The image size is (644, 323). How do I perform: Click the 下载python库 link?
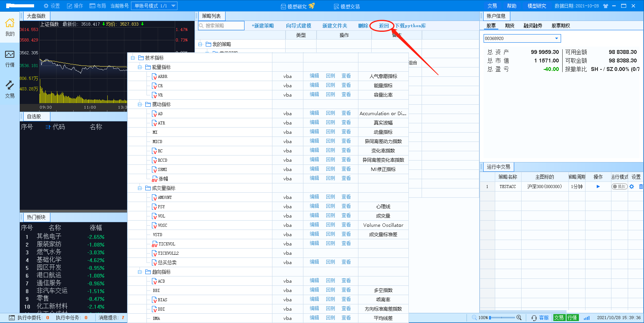pyautogui.click(x=410, y=26)
